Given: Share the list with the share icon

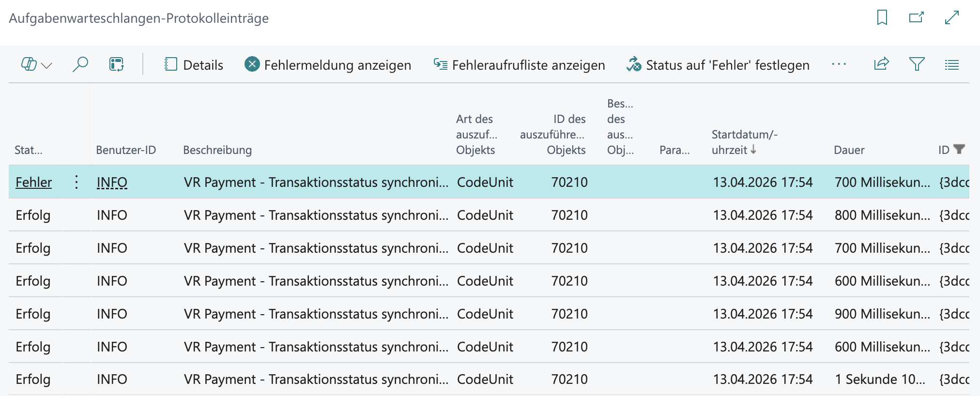Looking at the screenshot, I should 881,64.
